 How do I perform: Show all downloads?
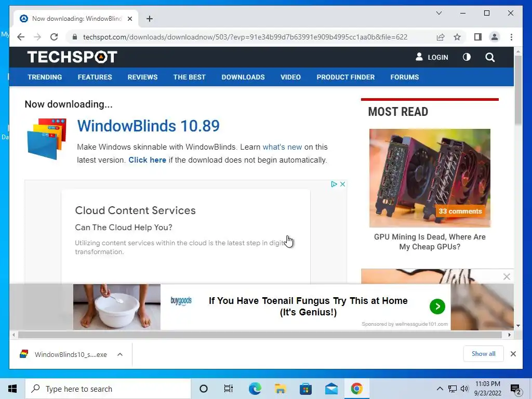click(x=483, y=354)
